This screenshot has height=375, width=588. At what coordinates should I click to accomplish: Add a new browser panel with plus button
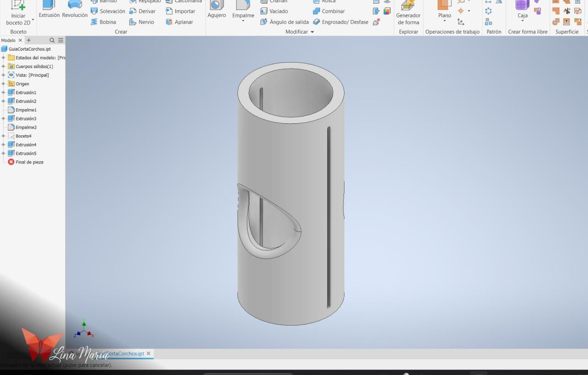[28, 40]
